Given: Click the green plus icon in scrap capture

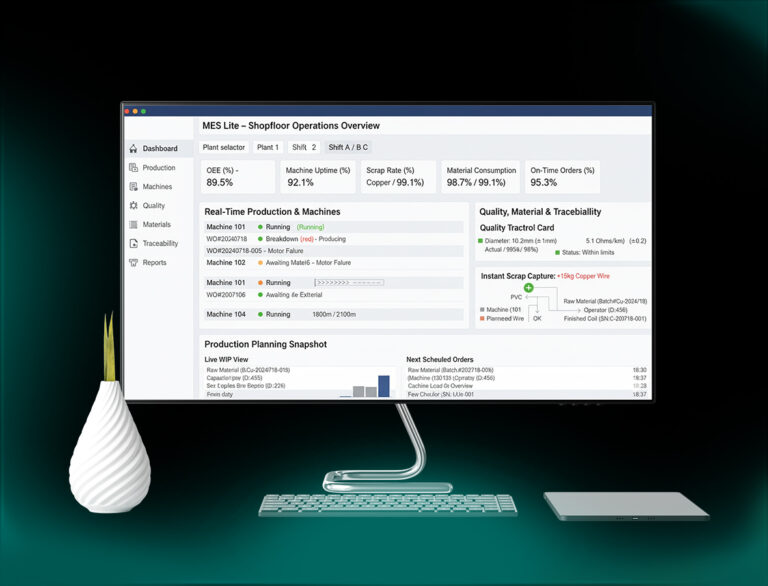Looking at the screenshot, I should coord(528,288).
